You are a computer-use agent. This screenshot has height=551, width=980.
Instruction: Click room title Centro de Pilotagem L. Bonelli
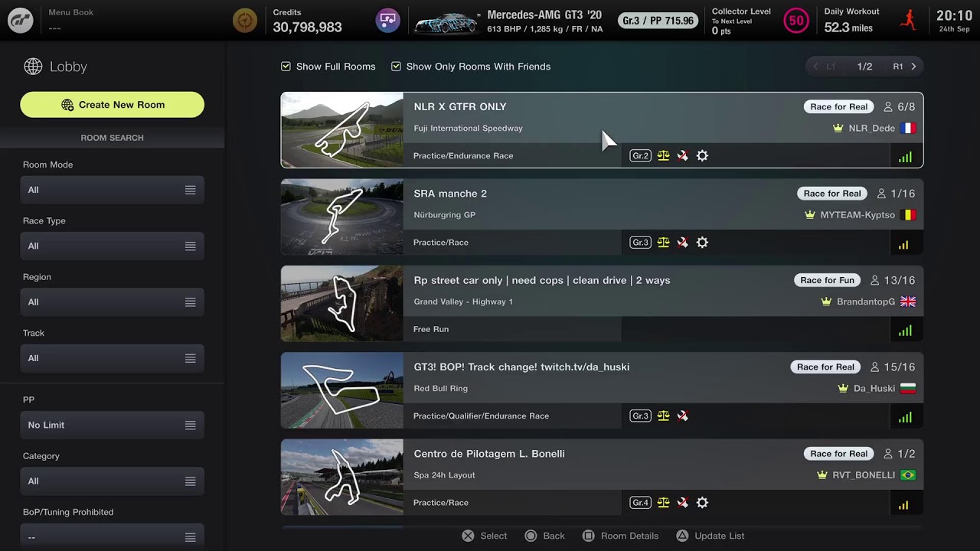tap(489, 454)
